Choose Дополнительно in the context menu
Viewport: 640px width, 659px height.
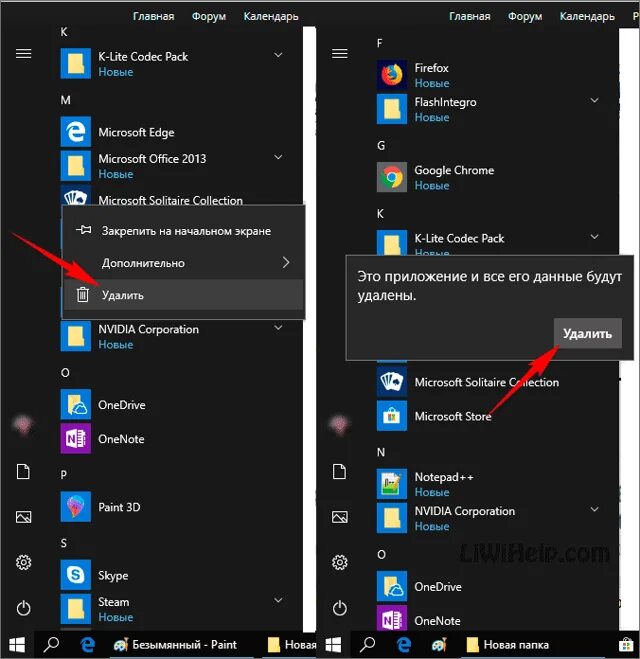point(184,263)
